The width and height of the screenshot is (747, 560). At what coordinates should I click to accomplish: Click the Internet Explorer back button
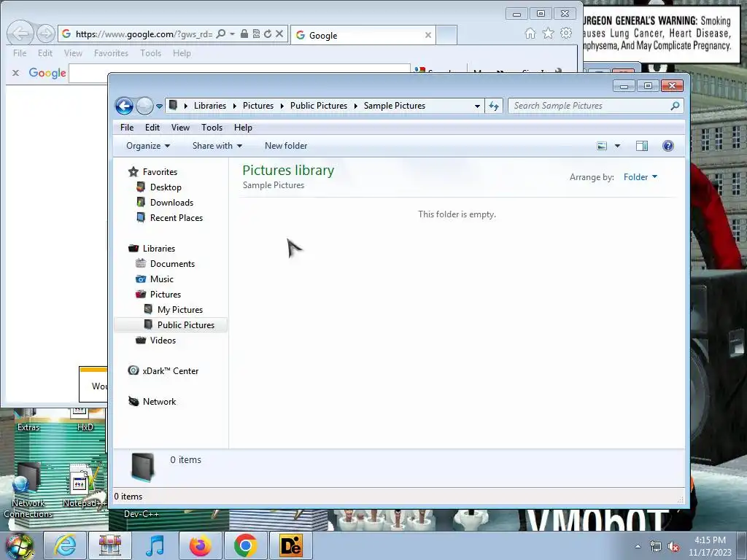(x=20, y=34)
